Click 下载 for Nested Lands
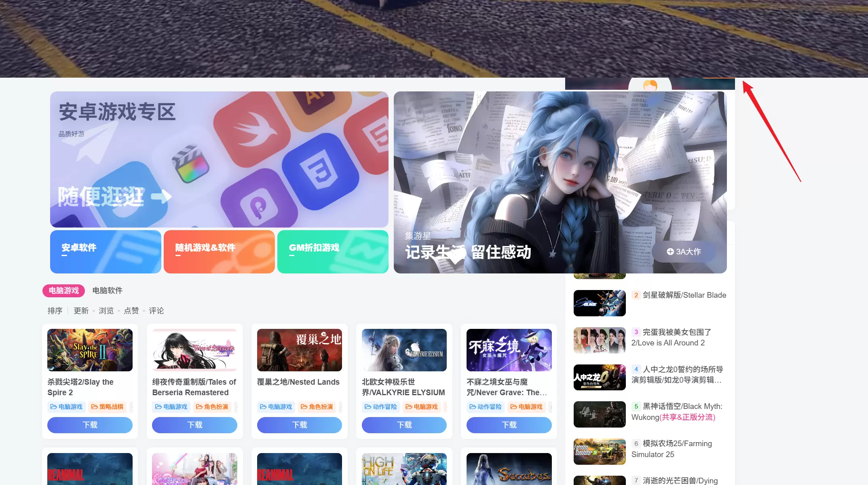Screen dimensions: 868x485 click(x=300, y=425)
